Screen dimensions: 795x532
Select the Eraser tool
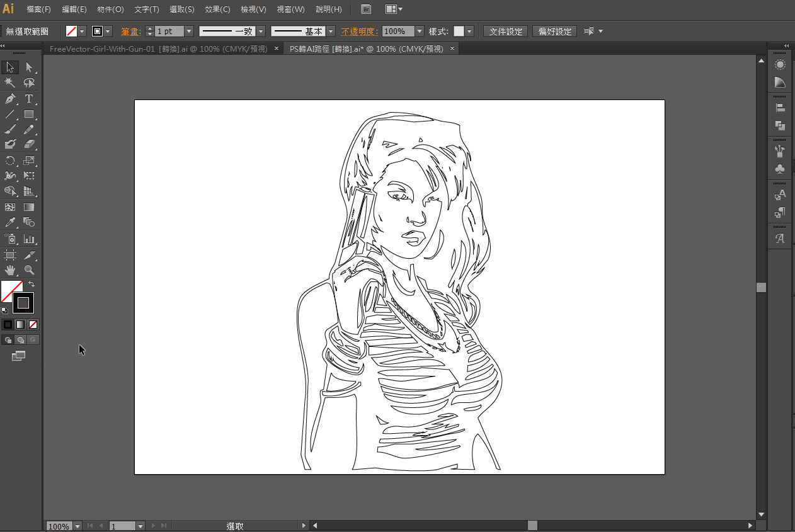click(29, 145)
